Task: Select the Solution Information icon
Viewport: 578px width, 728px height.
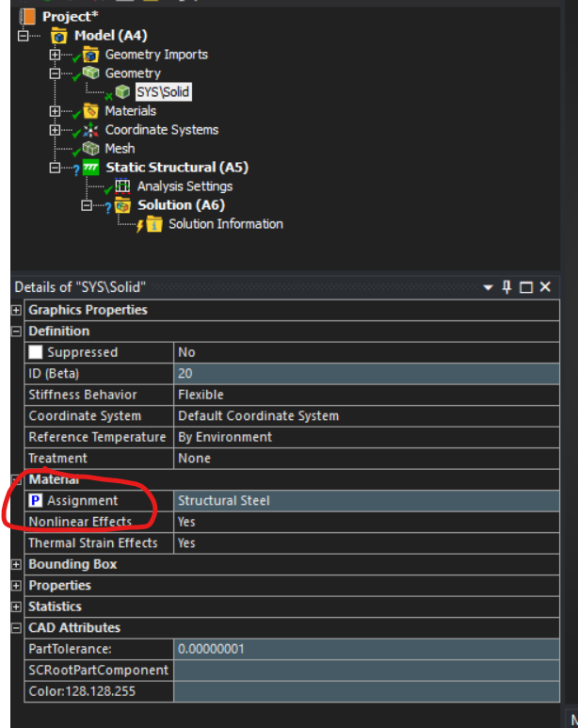Action: pyautogui.click(x=153, y=224)
